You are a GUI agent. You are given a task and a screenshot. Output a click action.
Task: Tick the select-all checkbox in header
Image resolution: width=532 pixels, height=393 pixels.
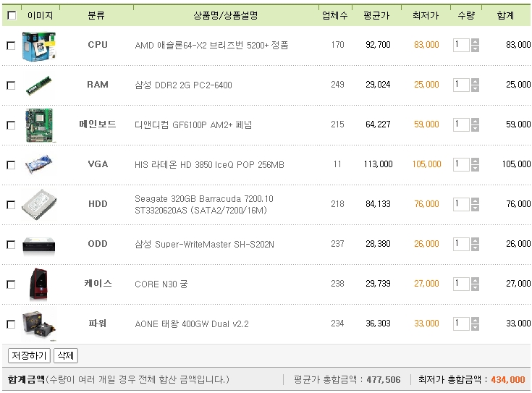tap(12, 15)
